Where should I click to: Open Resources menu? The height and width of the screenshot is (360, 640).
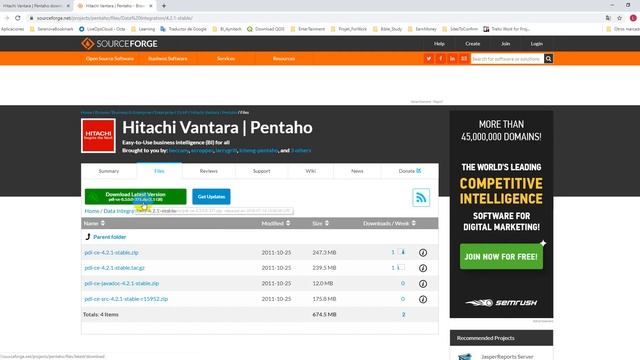click(284, 59)
